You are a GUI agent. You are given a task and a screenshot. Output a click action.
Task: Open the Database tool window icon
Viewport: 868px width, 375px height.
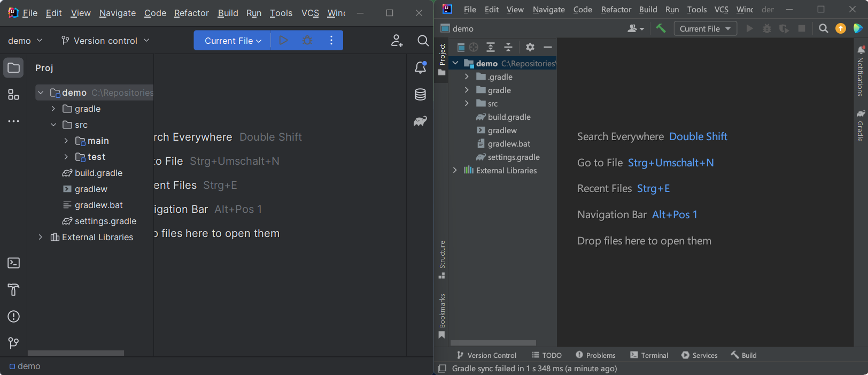pos(421,95)
